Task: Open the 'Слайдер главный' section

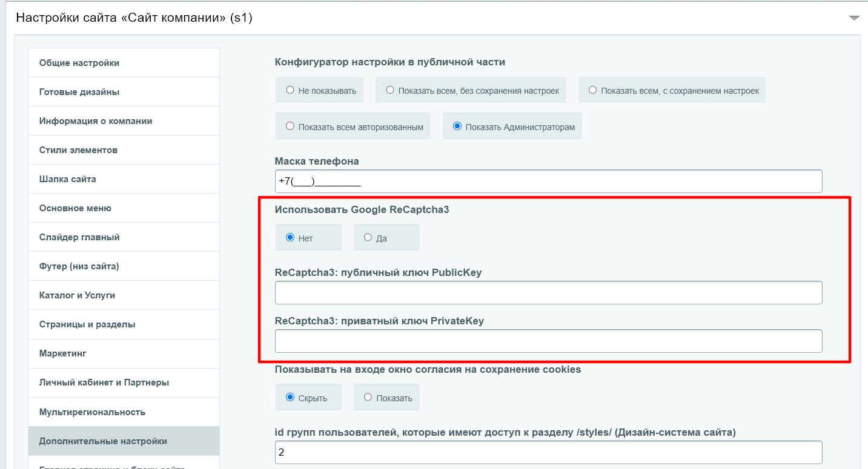Action: coord(79,237)
